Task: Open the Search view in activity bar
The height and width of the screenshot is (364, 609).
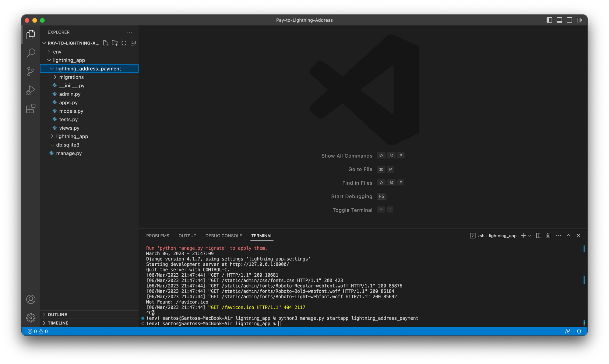Action: [x=31, y=53]
